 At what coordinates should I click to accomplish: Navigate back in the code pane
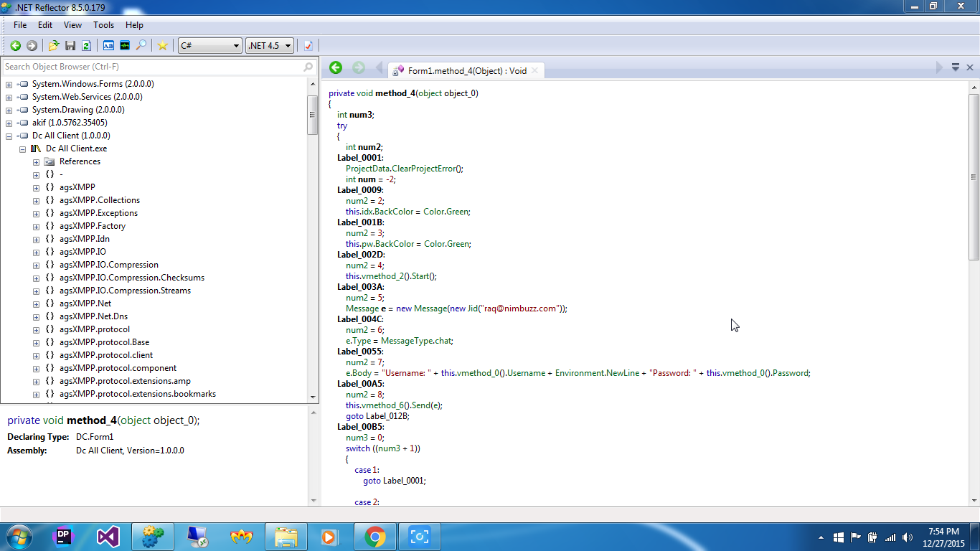click(x=336, y=67)
